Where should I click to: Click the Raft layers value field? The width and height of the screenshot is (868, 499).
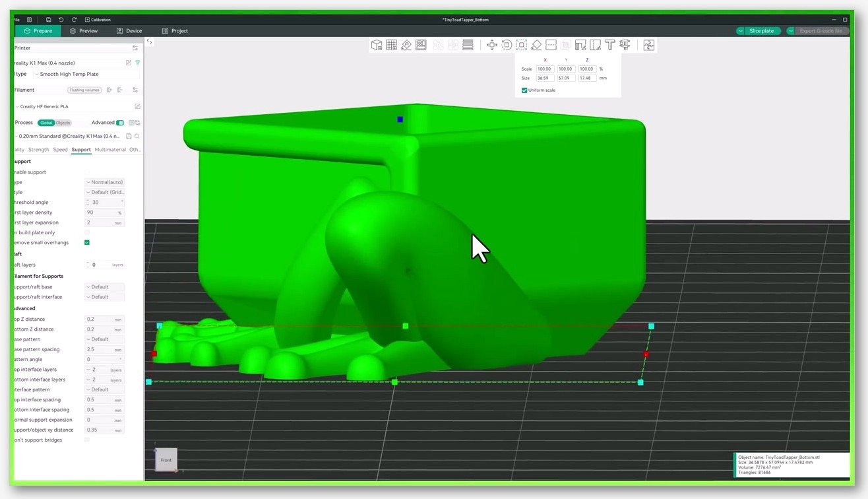point(104,265)
